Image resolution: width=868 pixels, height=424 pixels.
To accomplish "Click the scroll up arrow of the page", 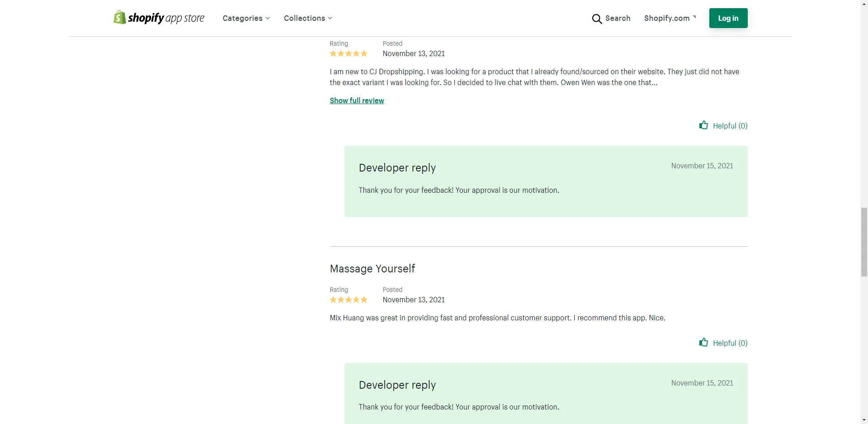I will click(x=864, y=4).
